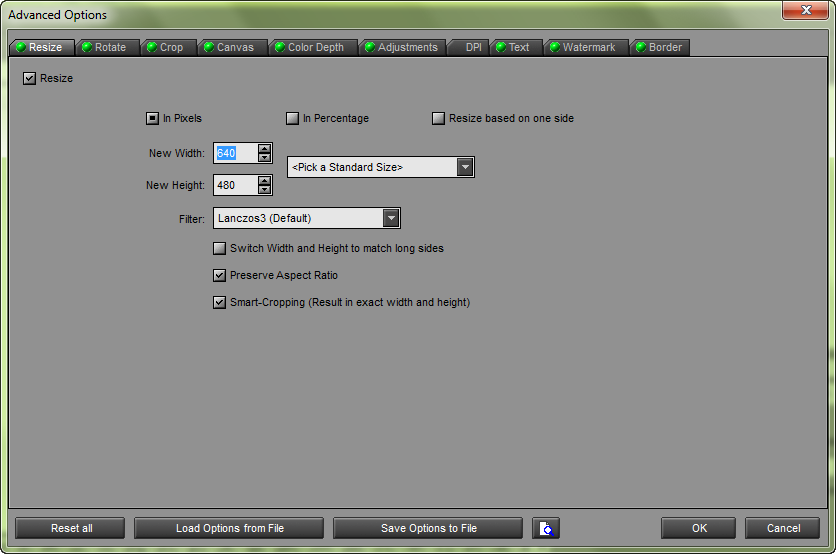Open the Adjustments tab
Image resolution: width=836 pixels, height=554 pixels.
coord(404,47)
